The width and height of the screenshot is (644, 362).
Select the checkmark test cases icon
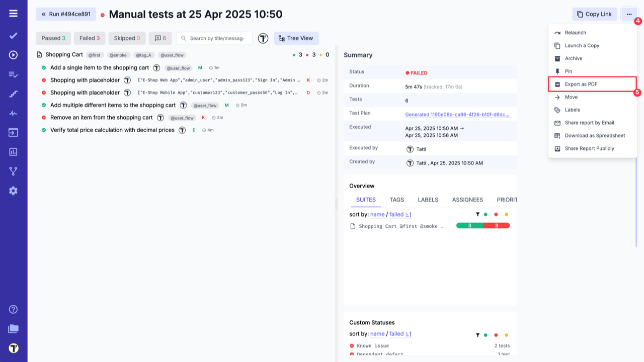13,36
